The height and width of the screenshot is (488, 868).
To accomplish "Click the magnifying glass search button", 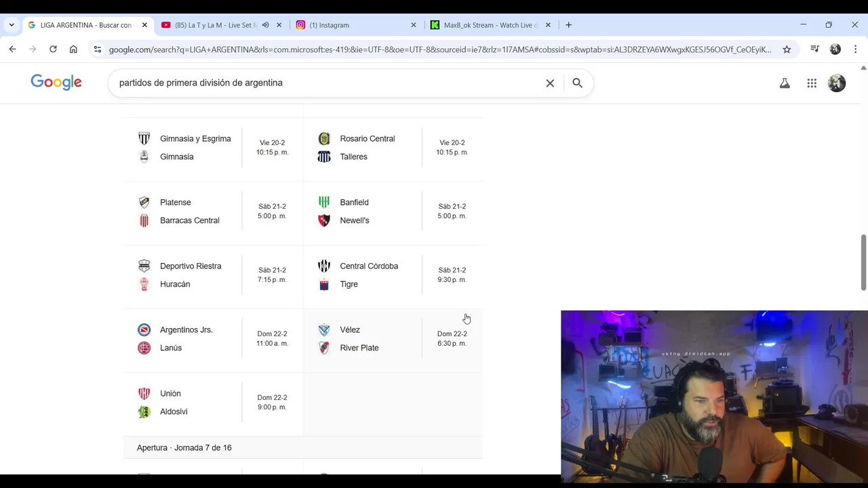I will pos(577,83).
